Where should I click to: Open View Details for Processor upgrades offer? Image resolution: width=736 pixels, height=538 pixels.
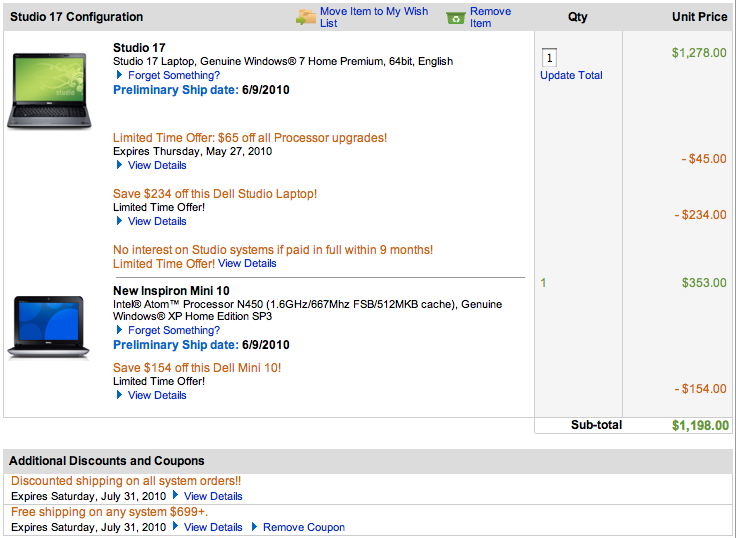click(157, 165)
